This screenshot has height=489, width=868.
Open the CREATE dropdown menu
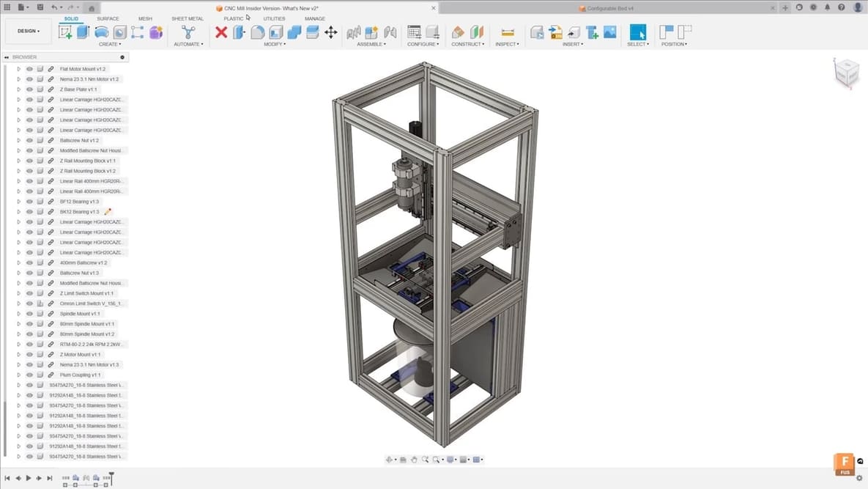coord(110,44)
